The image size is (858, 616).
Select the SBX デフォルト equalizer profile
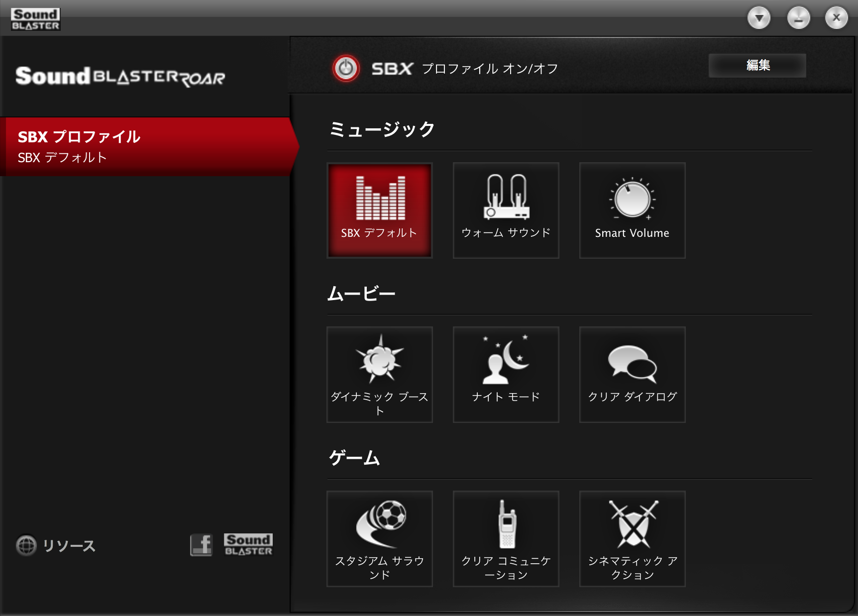379,210
